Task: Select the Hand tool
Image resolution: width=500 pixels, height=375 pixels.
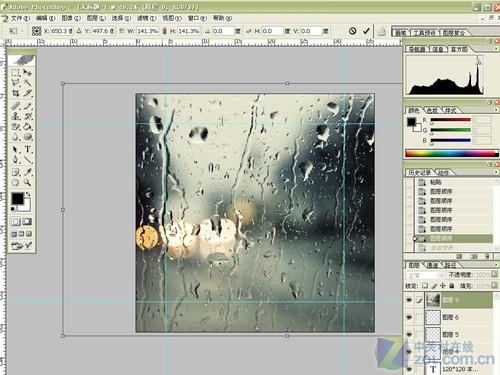Action: click(x=16, y=182)
